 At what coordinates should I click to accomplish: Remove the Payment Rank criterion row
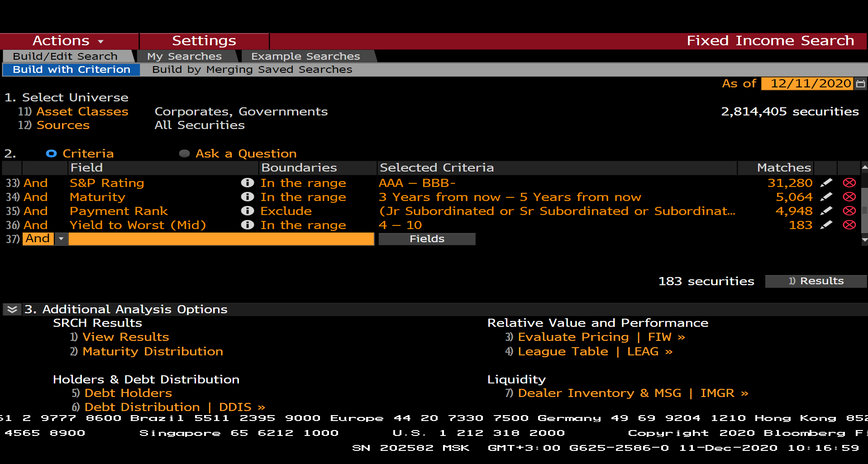(849, 211)
